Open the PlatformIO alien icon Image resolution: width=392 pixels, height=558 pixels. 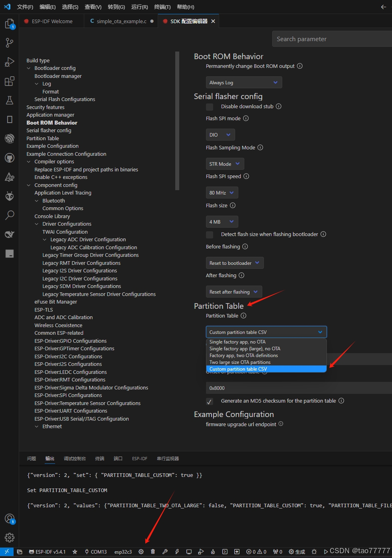click(10, 196)
